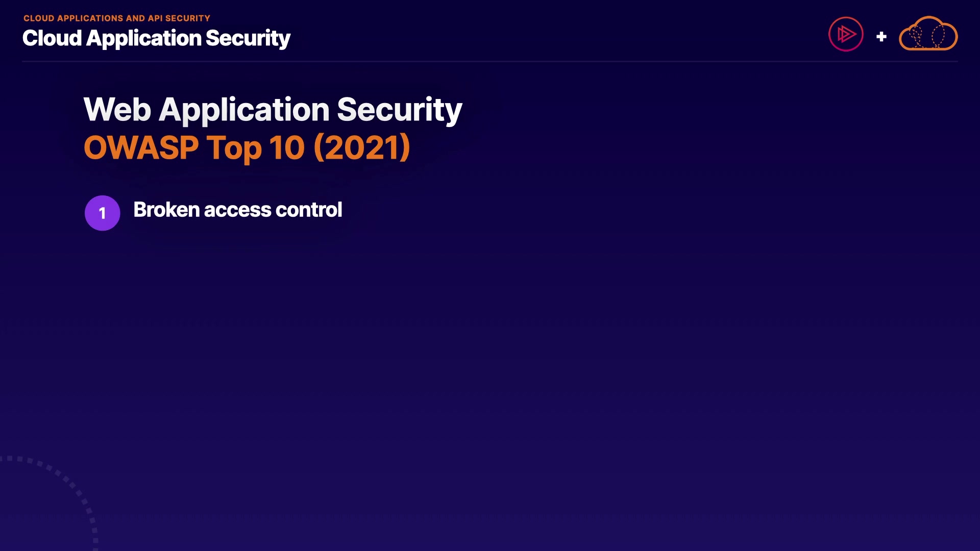980x551 pixels.
Task: Click the word "Broken" in list item
Action: point(166,210)
